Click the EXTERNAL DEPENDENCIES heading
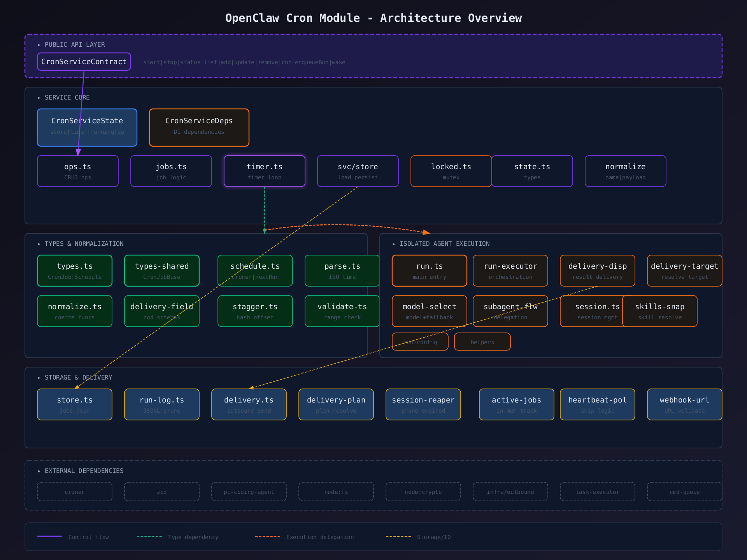The height and width of the screenshot is (560, 747). [81, 471]
